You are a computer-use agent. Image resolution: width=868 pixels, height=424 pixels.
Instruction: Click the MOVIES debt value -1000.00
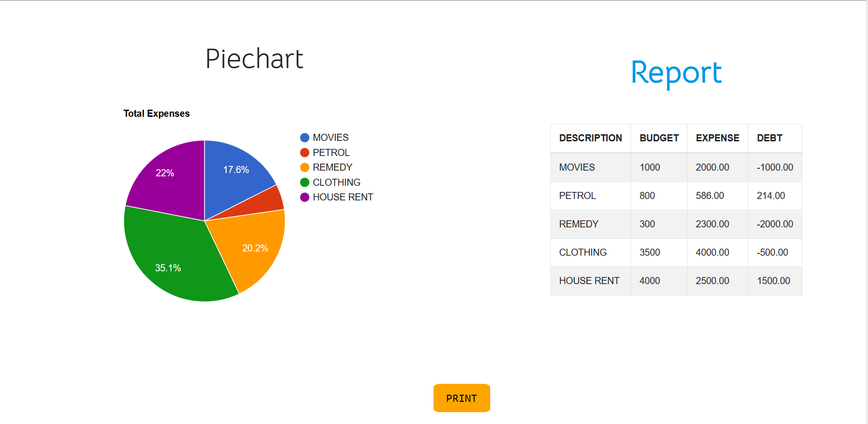tap(775, 167)
